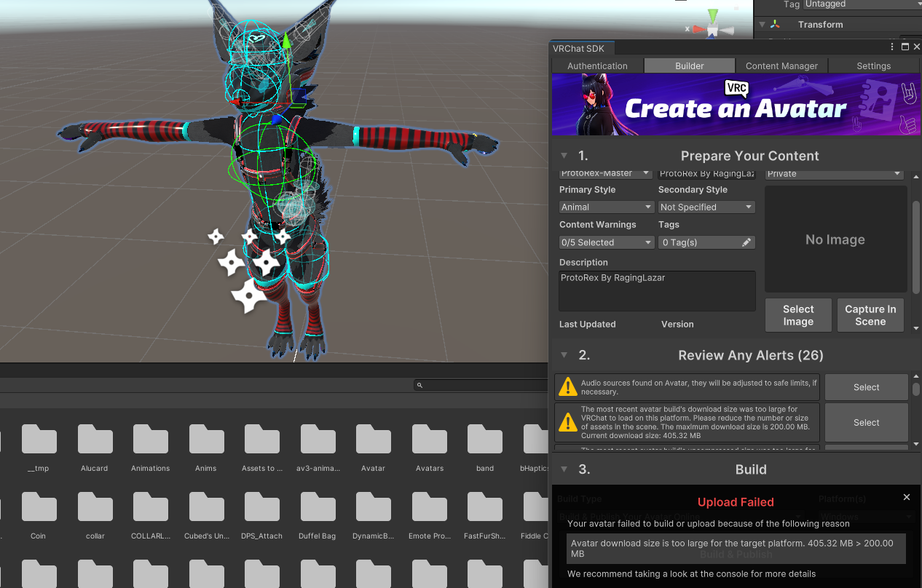
Task: Open the Avatar folder
Action: point(374,440)
